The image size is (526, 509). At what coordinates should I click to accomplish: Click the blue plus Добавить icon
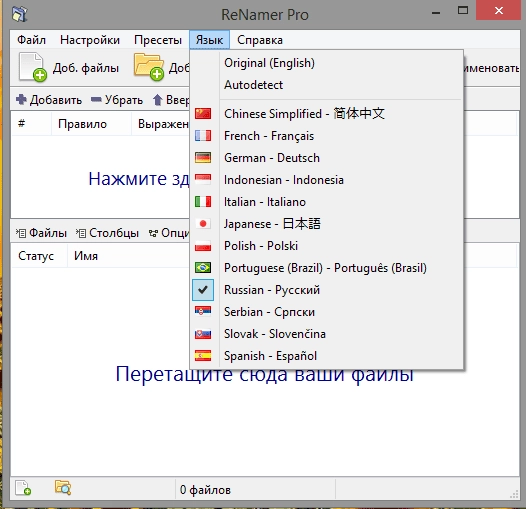(x=21, y=99)
